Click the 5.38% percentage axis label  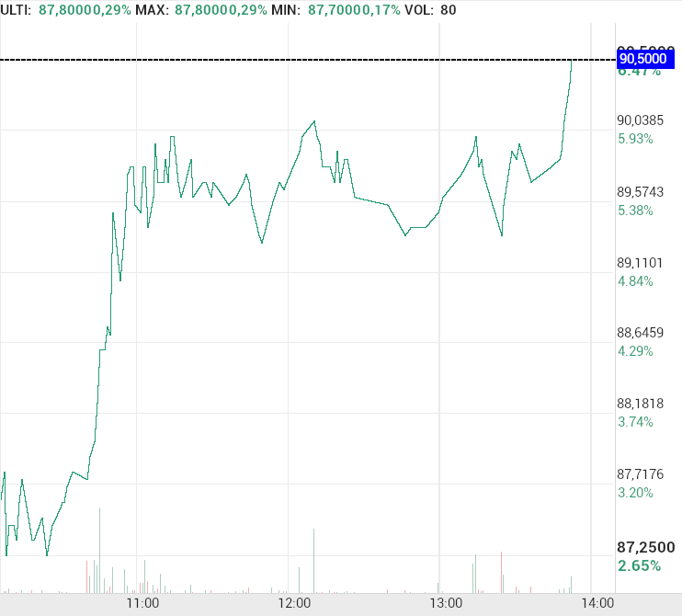(635, 211)
